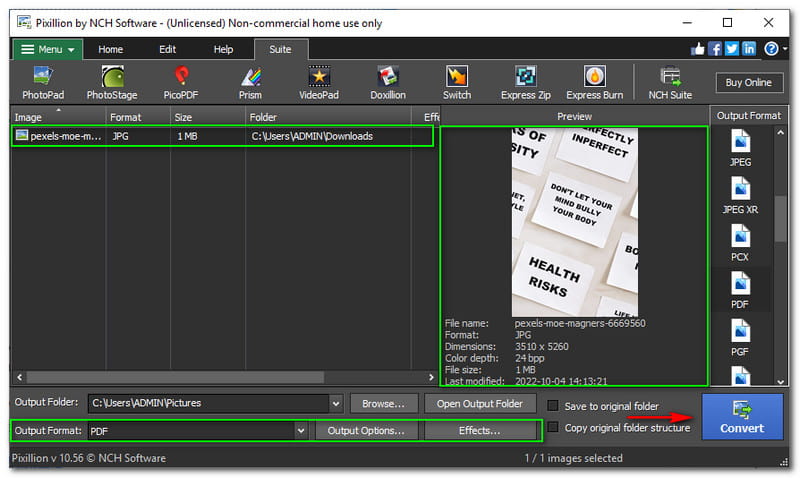Viewport: 800px width, 478px height.
Task: Launch PhotoPad from the Suite toolbar
Action: pos(43,82)
